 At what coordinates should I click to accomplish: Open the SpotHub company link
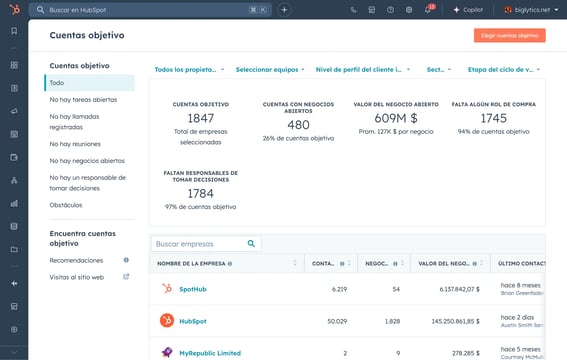pyautogui.click(x=193, y=289)
